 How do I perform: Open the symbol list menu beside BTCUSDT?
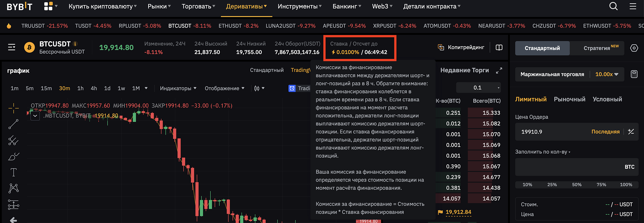pos(12,47)
